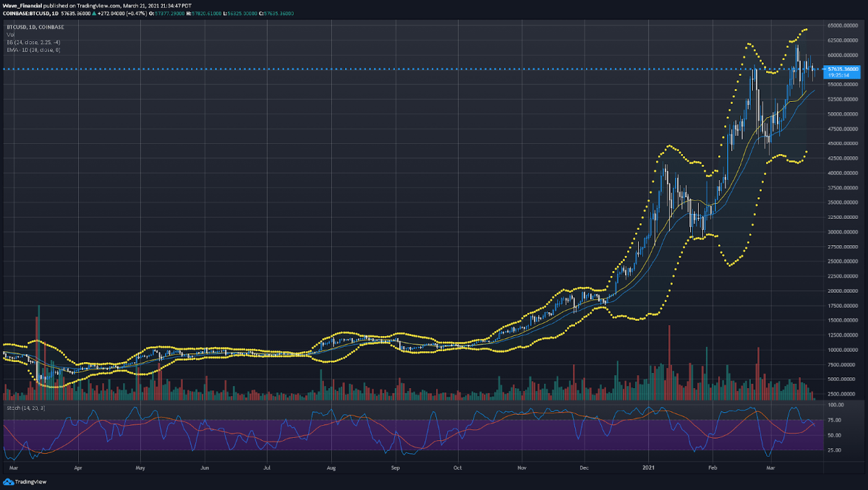Click the Stoch (14, 20, 3) indicator label

coord(23,409)
